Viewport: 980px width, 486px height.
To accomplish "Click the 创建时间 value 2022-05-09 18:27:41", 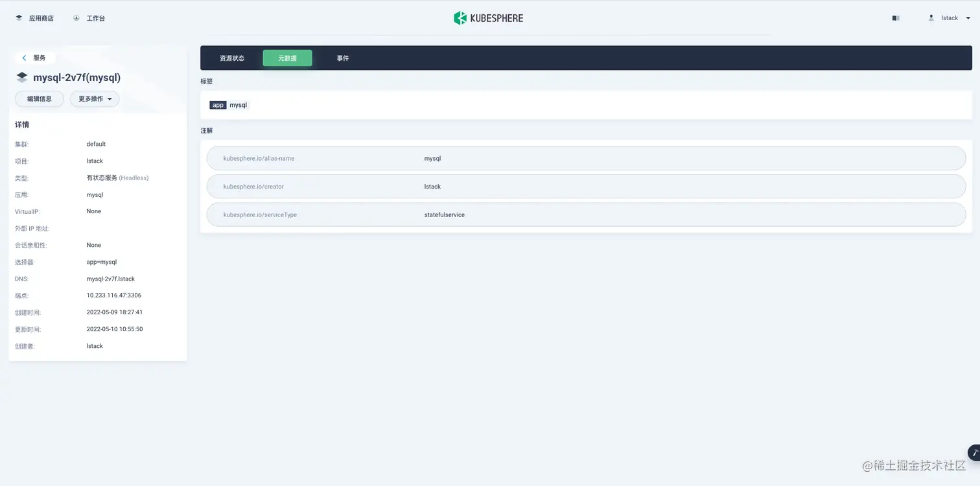I will [x=115, y=312].
